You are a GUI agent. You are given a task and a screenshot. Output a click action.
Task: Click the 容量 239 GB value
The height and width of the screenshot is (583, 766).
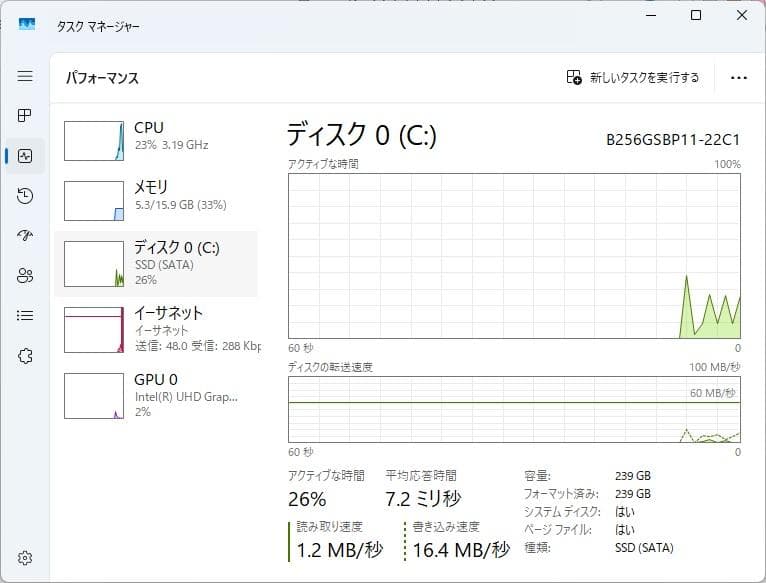pyautogui.click(x=633, y=476)
